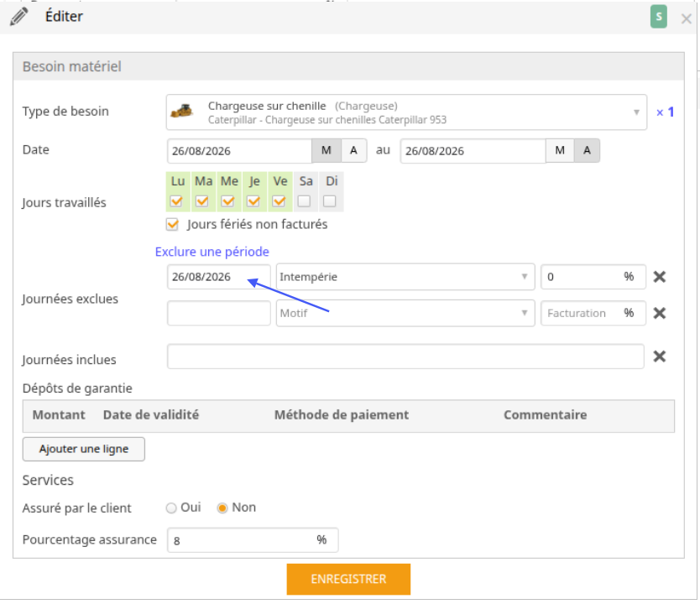The image size is (700, 604).
Task: Uncheck the Ve working day
Action: coord(279,201)
